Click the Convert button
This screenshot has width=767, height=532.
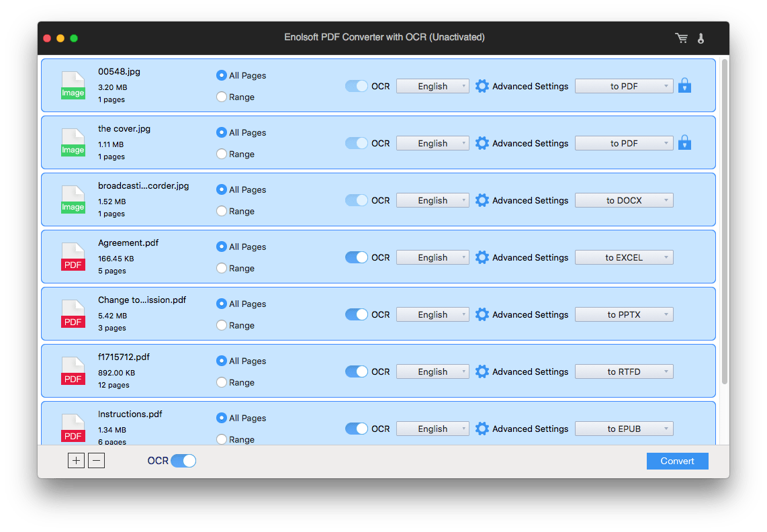coord(677,461)
